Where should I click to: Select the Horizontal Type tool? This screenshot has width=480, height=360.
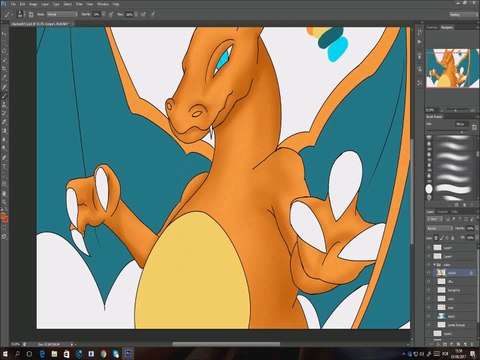4,166
